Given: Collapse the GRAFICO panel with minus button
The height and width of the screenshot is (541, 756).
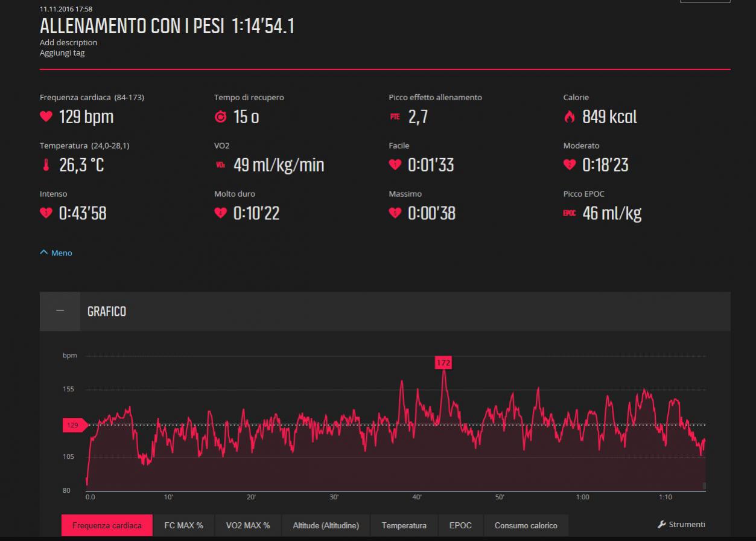Looking at the screenshot, I should click(x=60, y=311).
